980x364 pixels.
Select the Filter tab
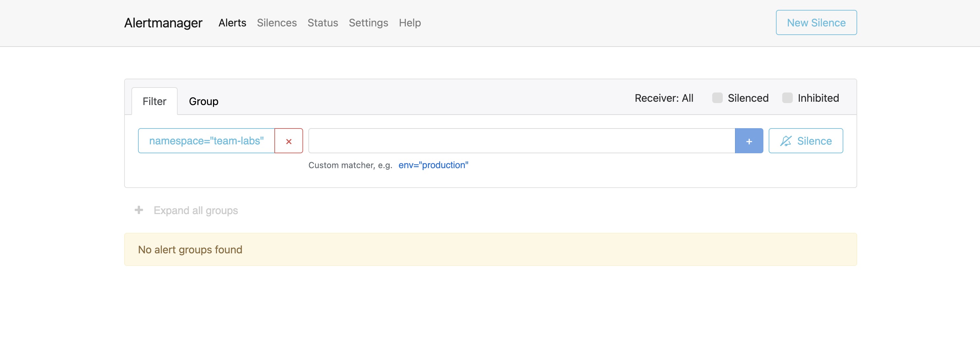pyautogui.click(x=155, y=101)
